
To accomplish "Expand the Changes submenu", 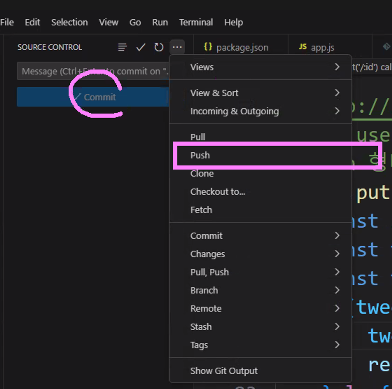I will 261,254.
